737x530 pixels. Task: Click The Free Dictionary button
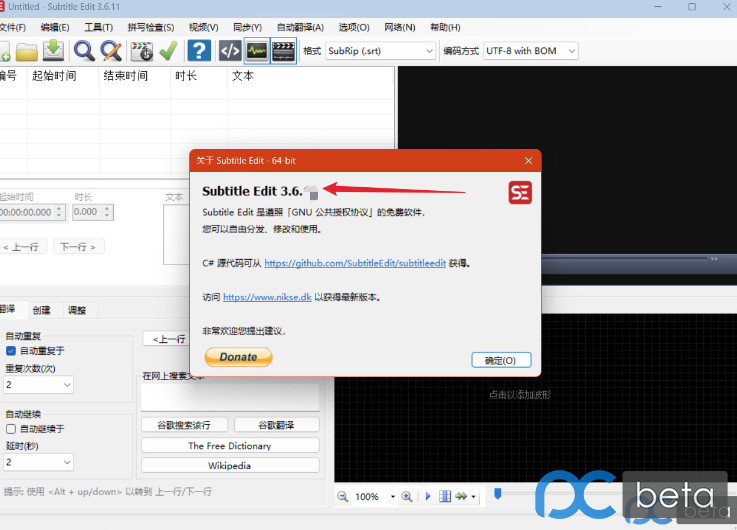230,446
